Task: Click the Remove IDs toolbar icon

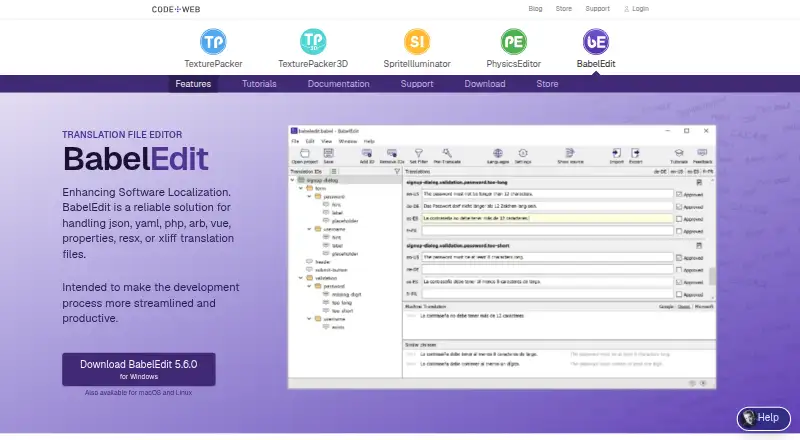Action: pyautogui.click(x=392, y=153)
